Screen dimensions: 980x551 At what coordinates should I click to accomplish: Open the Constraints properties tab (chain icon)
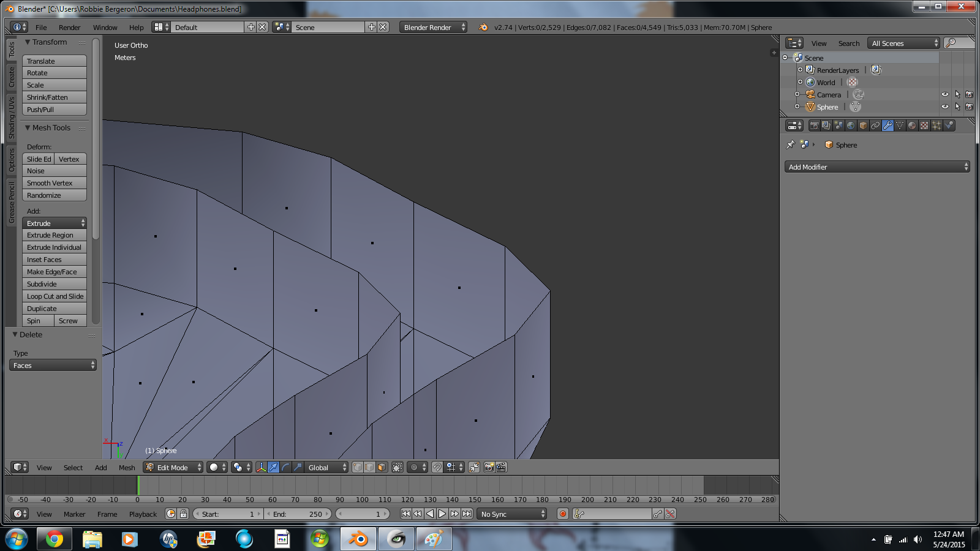(x=875, y=126)
